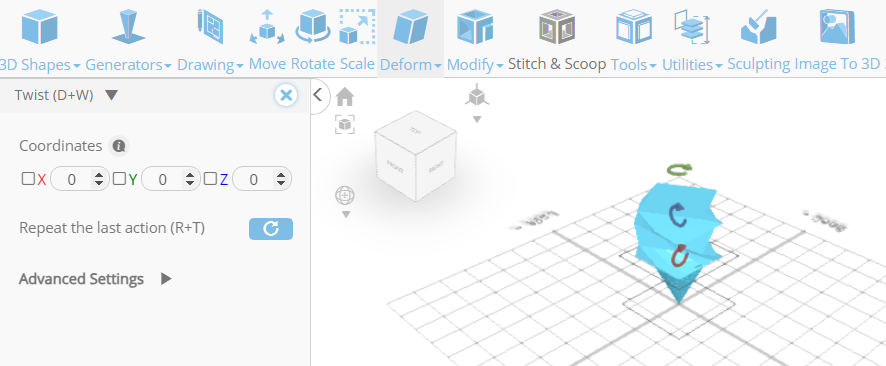Enable the Z coordinate checkbox

(210, 179)
